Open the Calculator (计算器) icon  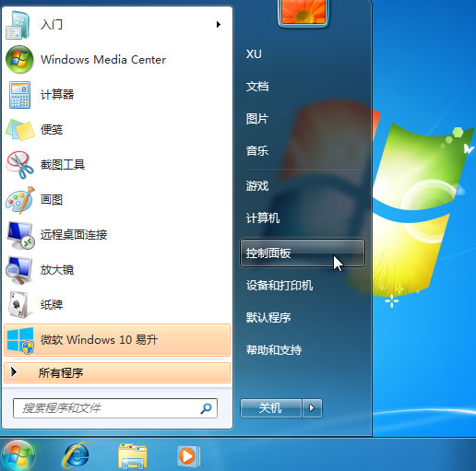pyautogui.click(x=19, y=95)
